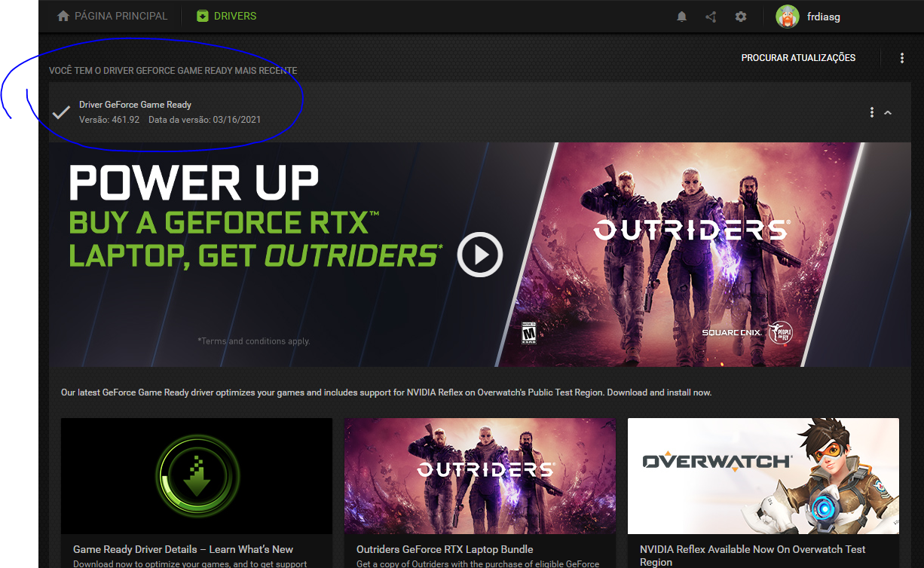This screenshot has width=924, height=568.
Task: Open the notifications bell icon
Action: [x=682, y=17]
